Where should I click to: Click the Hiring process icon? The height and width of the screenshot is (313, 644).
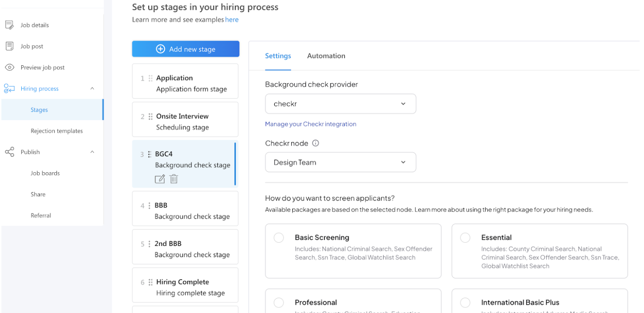point(9,88)
